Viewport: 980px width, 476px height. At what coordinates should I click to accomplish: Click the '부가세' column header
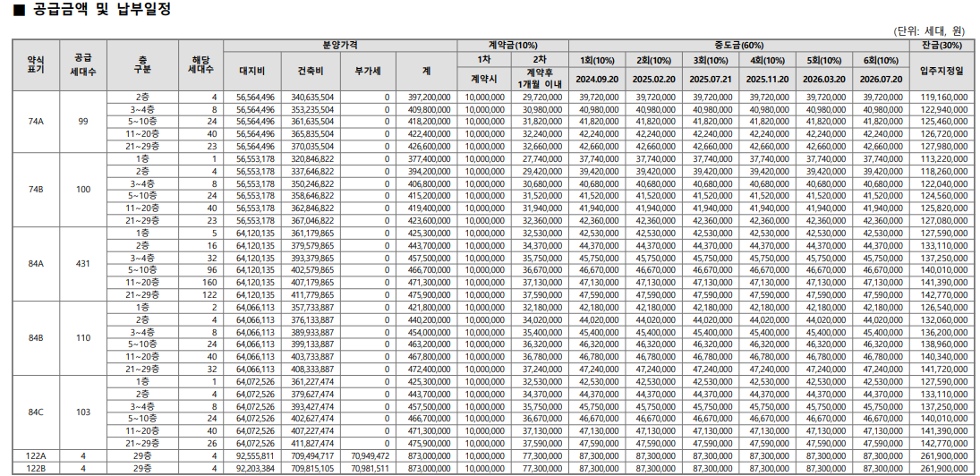[x=369, y=72]
